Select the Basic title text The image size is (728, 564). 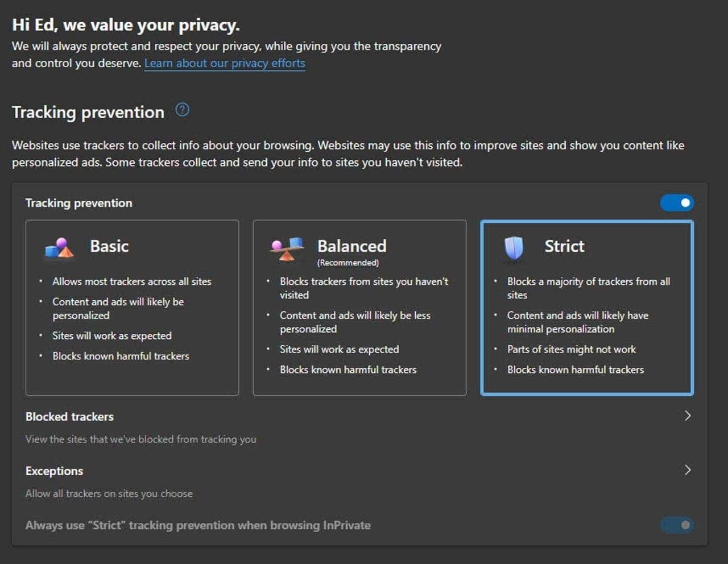(109, 246)
